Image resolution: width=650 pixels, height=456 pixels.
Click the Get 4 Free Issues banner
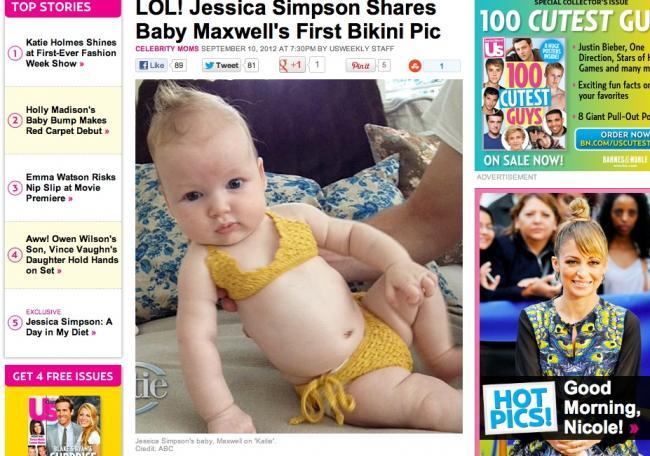click(63, 376)
